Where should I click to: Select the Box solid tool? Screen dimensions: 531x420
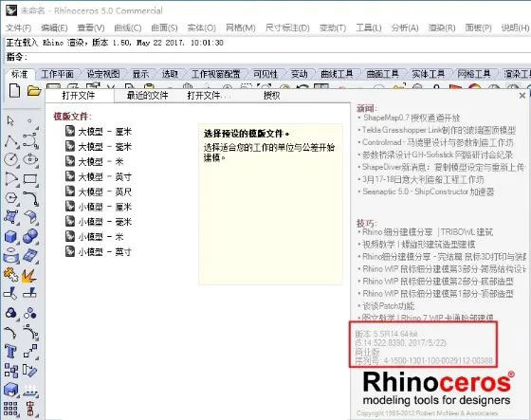(10, 236)
